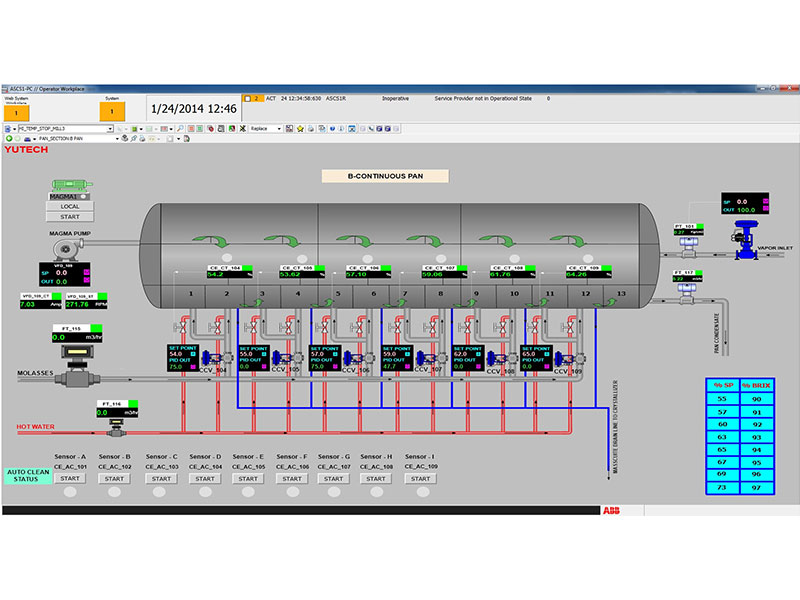Expand arrow beside the green square toolbar icon
Screen dimensions: 800x600
click(x=141, y=129)
